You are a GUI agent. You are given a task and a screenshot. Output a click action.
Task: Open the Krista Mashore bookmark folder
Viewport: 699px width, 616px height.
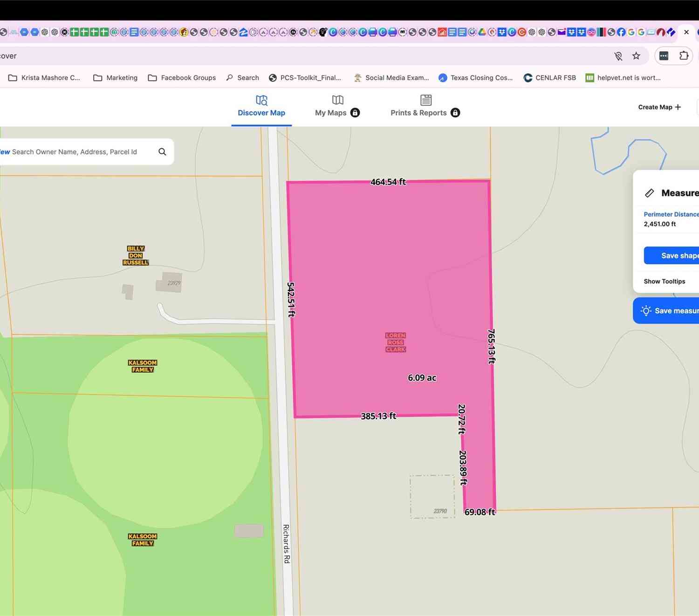pos(44,78)
